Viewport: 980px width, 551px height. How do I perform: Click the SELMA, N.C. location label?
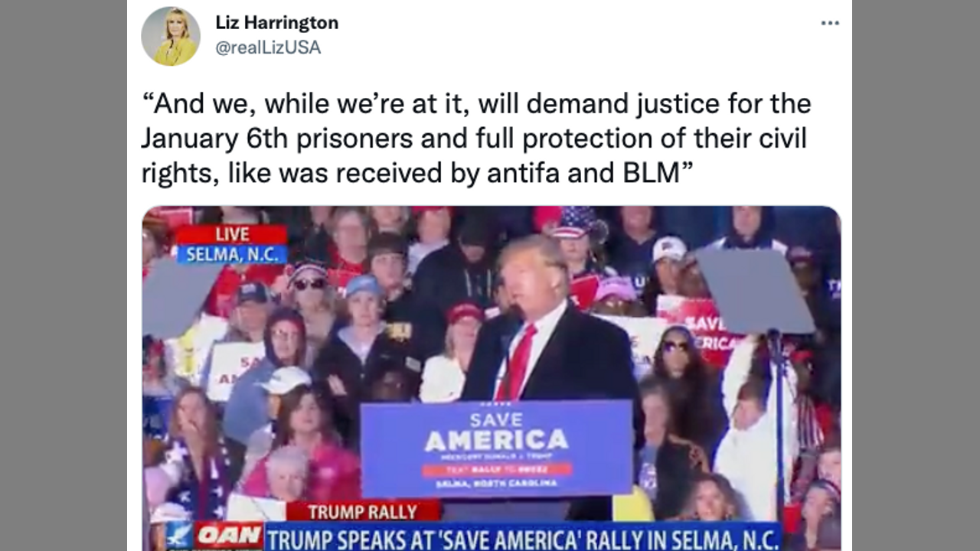click(232, 254)
